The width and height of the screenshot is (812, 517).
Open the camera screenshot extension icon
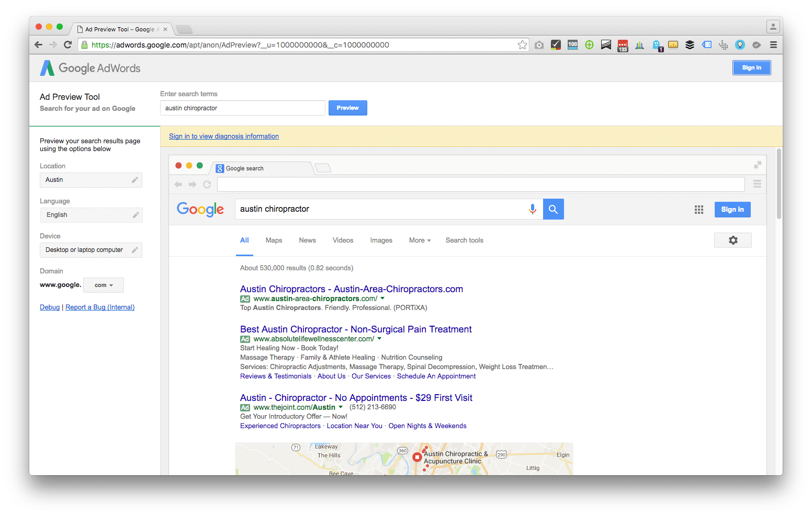[539, 45]
